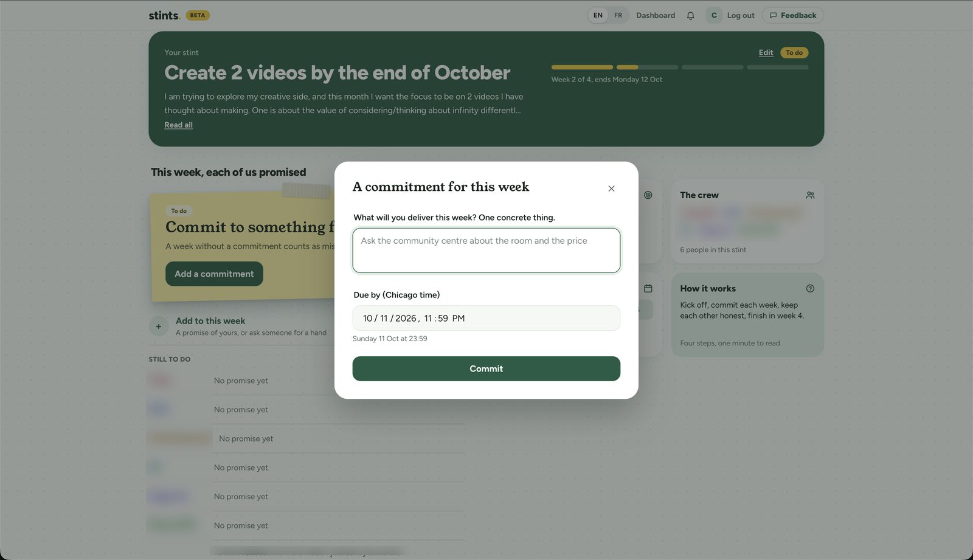Click the Due by date and time field

(x=486, y=318)
